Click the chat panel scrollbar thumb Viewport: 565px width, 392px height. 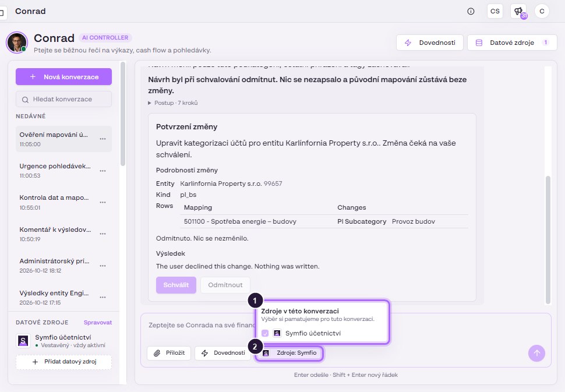(x=548, y=240)
